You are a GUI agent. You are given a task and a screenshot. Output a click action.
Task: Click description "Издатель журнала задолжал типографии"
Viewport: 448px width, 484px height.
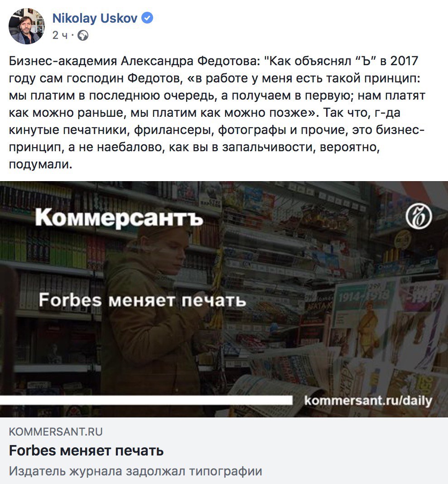pyautogui.click(x=135, y=471)
